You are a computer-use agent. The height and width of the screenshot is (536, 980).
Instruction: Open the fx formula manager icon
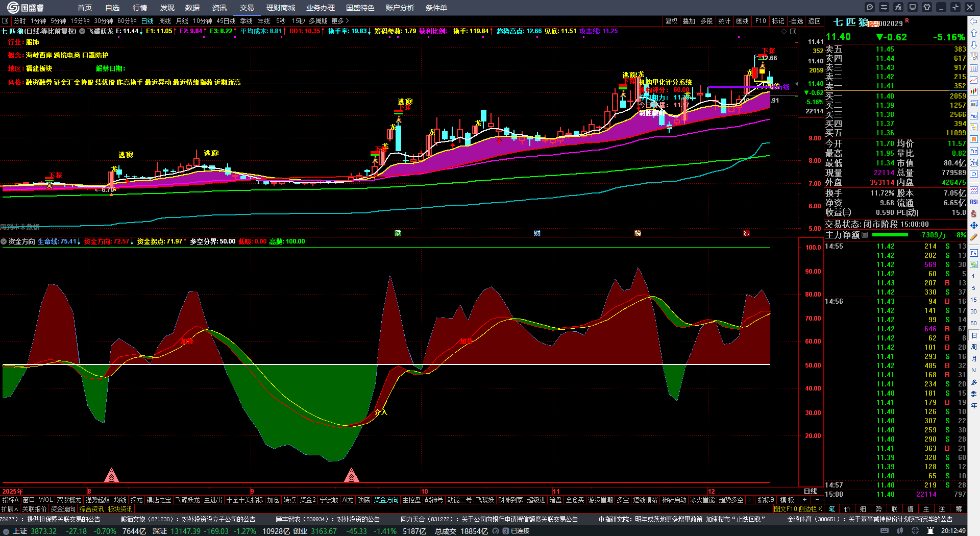point(898,7)
